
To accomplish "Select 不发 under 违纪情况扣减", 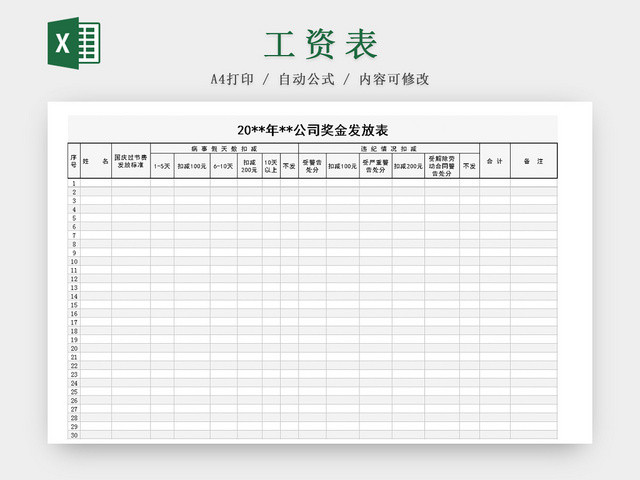I will 469,166.
